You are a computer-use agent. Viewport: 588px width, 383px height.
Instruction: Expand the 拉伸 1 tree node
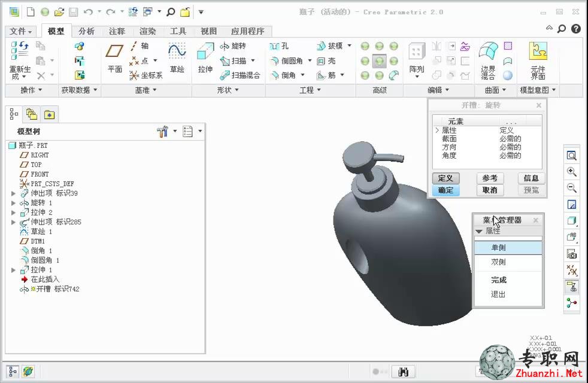pos(14,270)
